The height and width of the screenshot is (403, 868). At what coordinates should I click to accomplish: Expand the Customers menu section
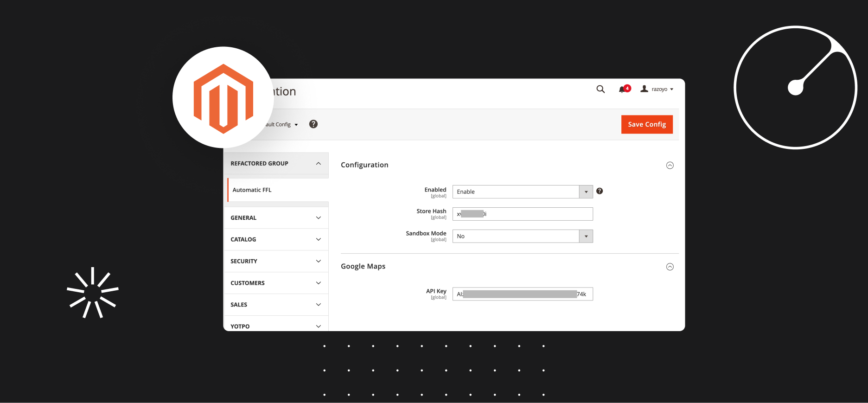click(x=276, y=283)
